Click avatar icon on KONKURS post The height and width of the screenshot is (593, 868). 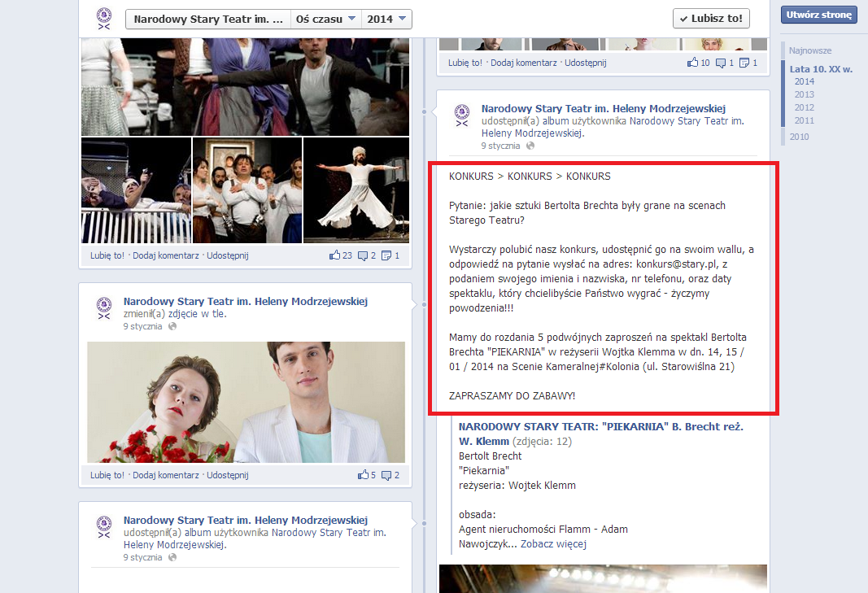[x=462, y=116]
